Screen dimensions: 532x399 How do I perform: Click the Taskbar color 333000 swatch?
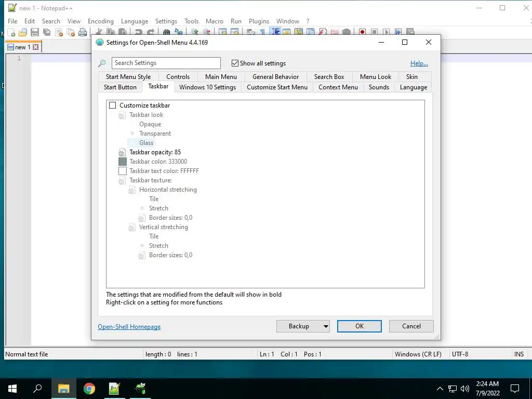click(x=123, y=162)
